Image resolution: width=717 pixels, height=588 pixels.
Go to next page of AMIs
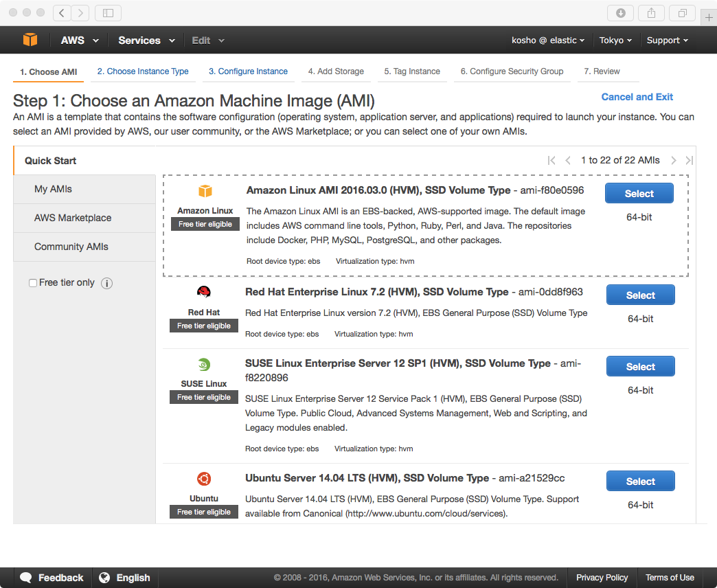[674, 160]
